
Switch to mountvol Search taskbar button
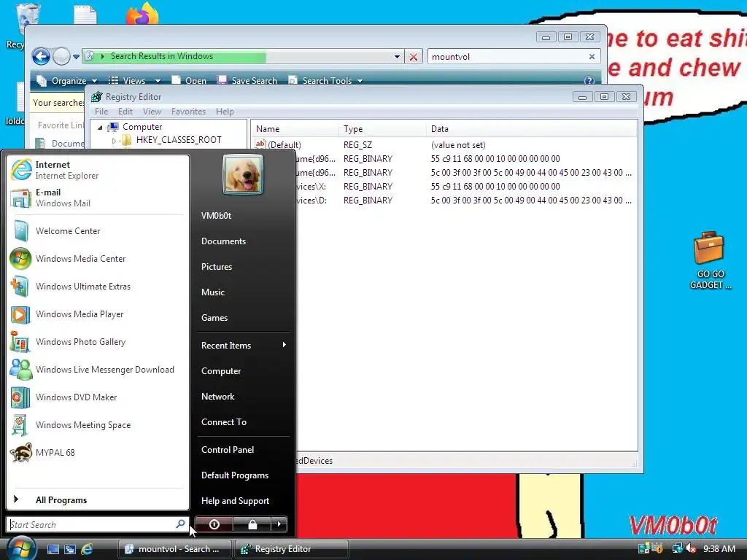point(174,549)
